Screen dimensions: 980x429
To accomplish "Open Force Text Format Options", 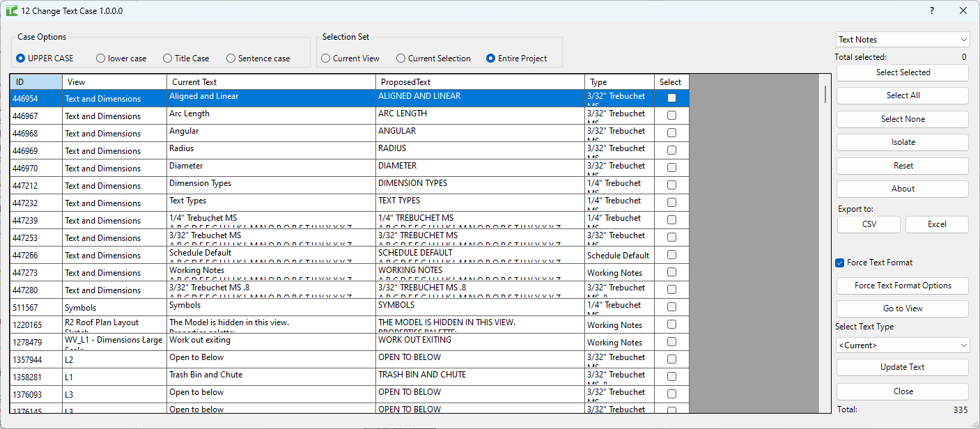I will tap(903, 286).
